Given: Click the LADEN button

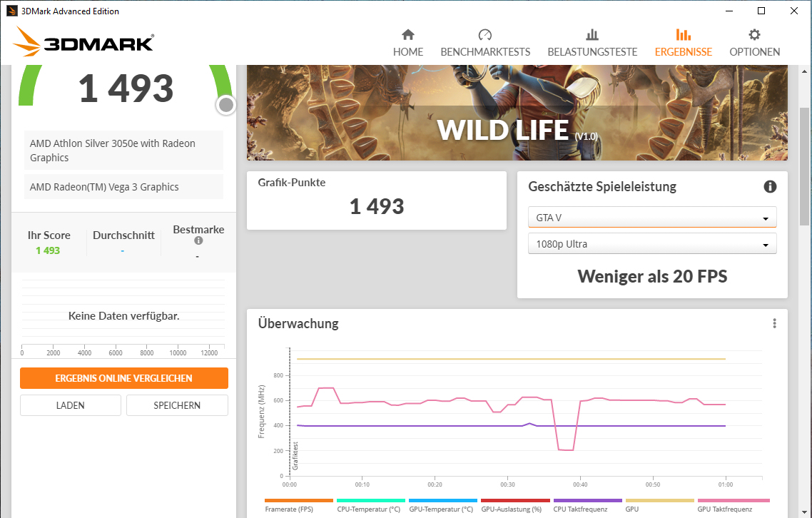Looking at the screenshot, I should 71,405.
